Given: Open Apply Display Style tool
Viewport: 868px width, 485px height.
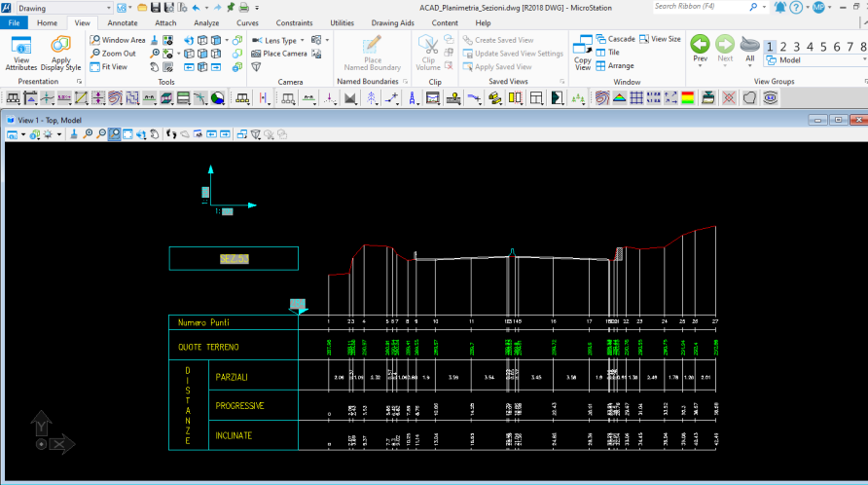Looking at the screenshot, I should click(x=60, y=47).
